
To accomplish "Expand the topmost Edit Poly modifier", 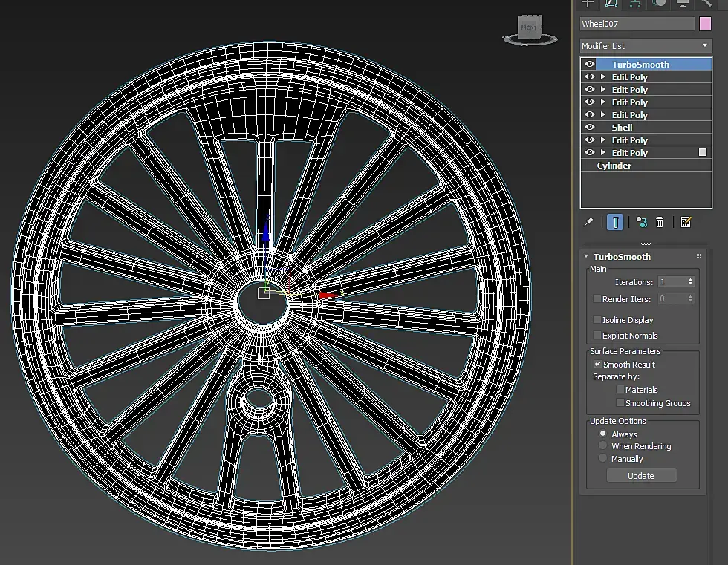I will coord(603,77).
